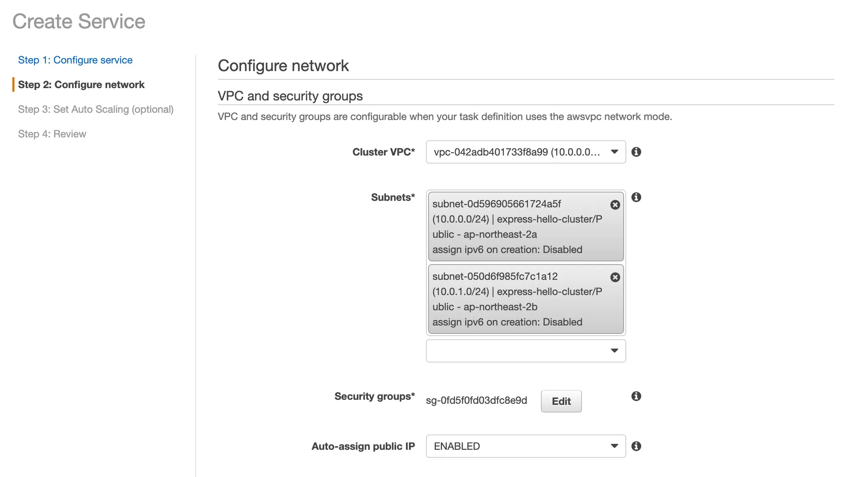Remove subnet-0d596905661724a5f with its X icon
868x477 pixels.
tap(615, 205)
